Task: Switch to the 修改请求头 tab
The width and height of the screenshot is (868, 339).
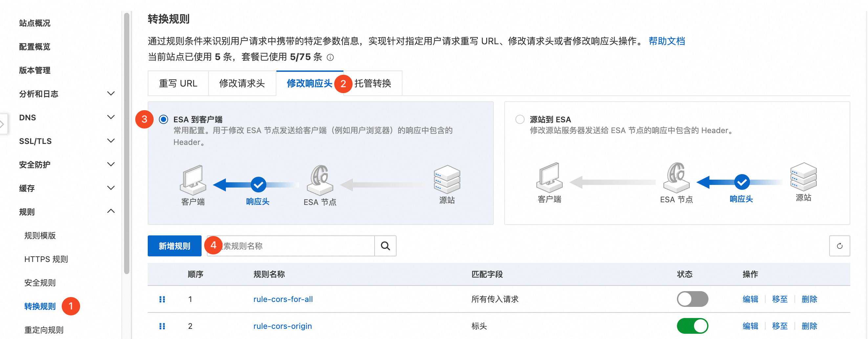Action: [242, 83]
